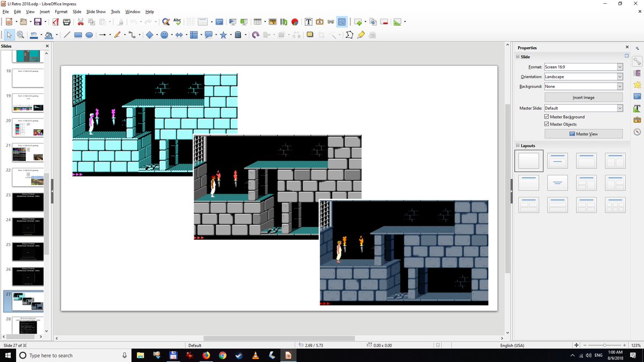
Task: Click the Master View button
Action: (583, 134)
